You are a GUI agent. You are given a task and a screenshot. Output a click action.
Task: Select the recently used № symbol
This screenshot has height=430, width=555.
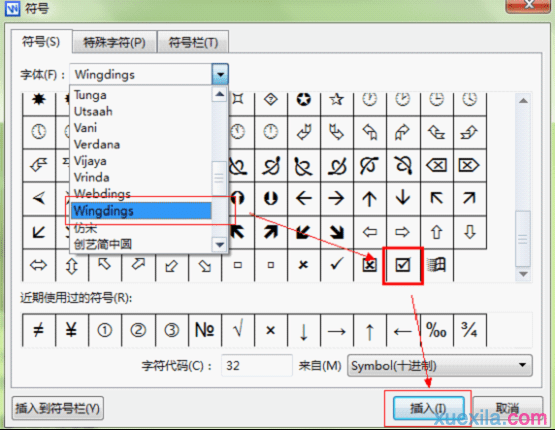(x=205, y=331)
